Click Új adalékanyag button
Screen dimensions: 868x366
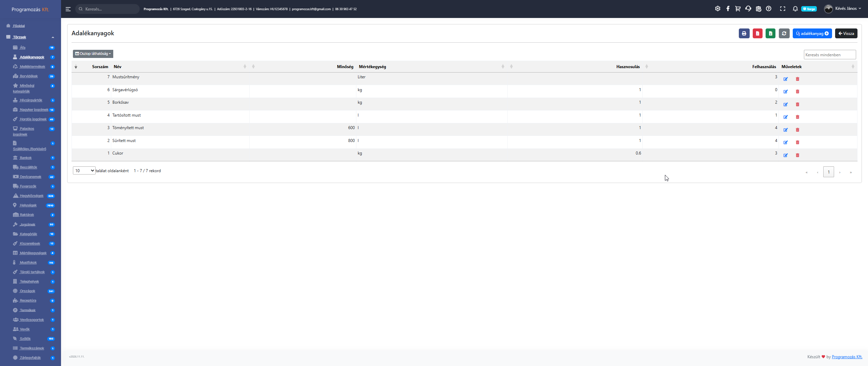click(x=812, y=34)
